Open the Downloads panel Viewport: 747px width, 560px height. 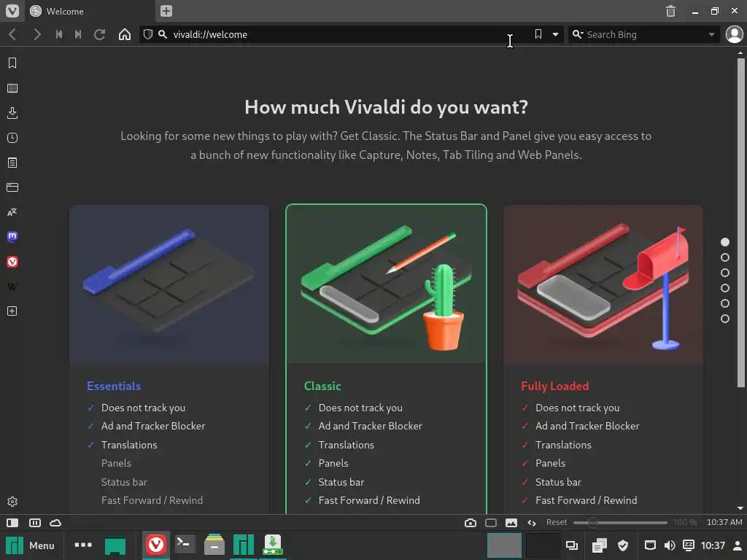12,113
